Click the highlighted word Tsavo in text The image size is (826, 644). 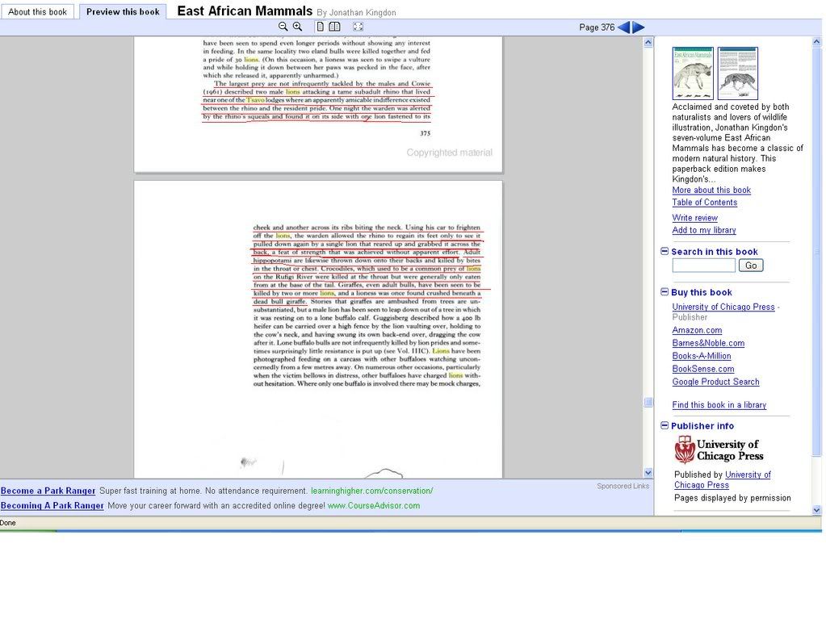click(255, 100)
